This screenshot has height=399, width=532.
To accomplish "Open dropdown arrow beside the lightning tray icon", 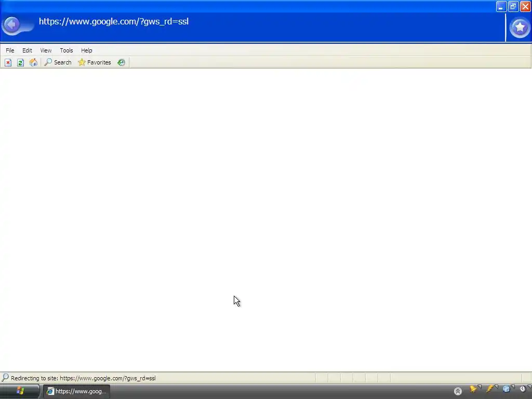I will point(496,387).
